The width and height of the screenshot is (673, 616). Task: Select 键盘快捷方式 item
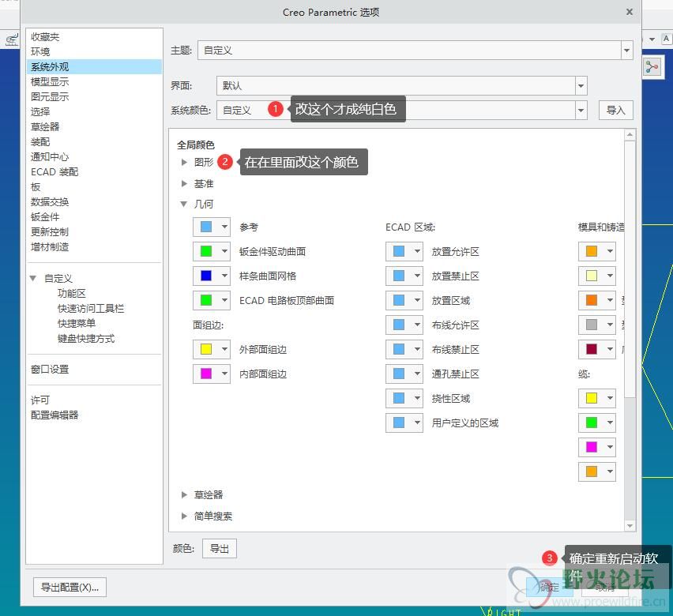(x=86, y=339)
